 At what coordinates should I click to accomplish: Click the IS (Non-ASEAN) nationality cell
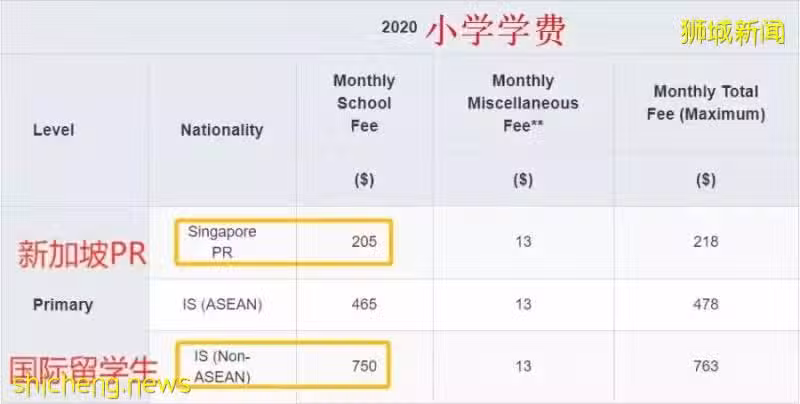coord(222,366)
